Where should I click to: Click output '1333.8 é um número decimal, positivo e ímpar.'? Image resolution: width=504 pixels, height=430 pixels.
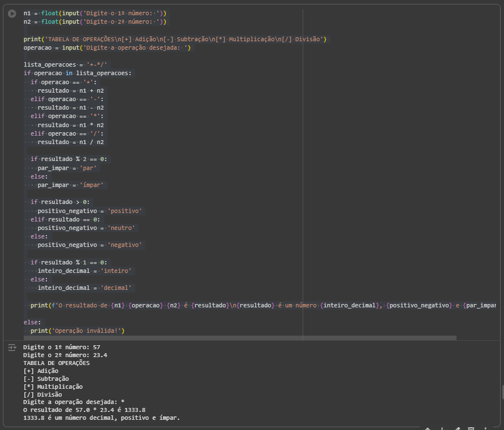click(102, 418)
